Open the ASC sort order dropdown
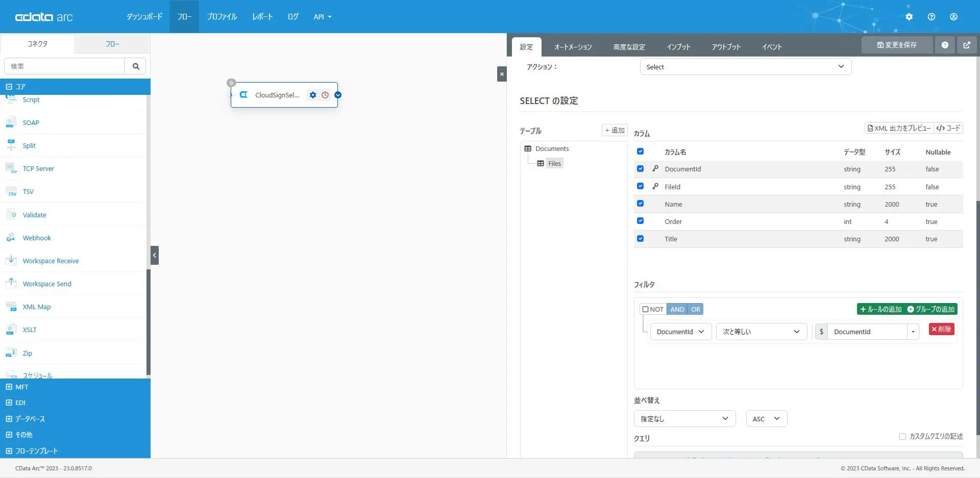 pos(767,419)
